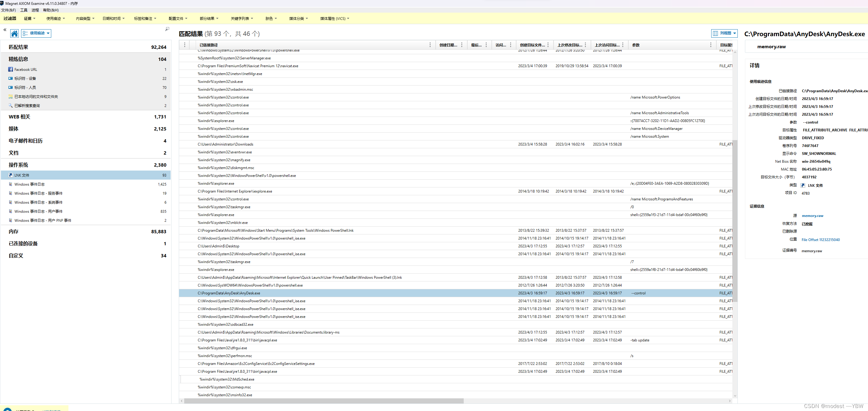Screen dimensions: 868x411
Task: Open the 证据 filter dropdown
Action: 29,18
